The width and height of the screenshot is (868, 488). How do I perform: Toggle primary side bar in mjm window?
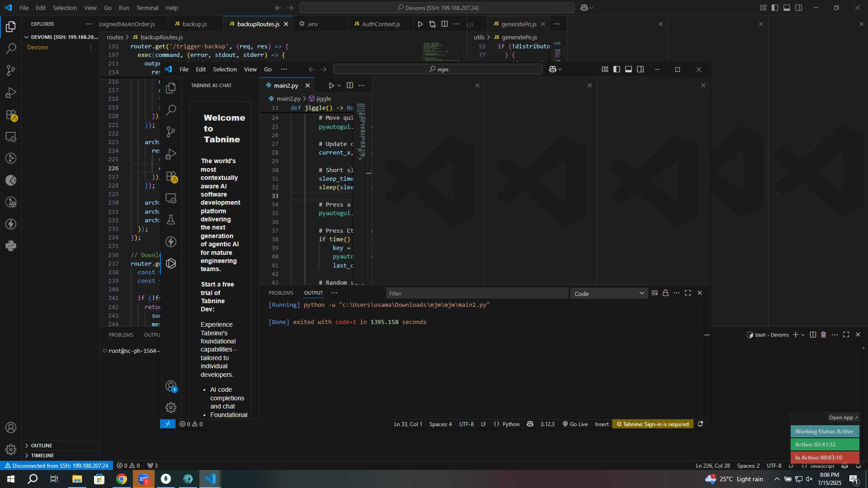point(617,70)
